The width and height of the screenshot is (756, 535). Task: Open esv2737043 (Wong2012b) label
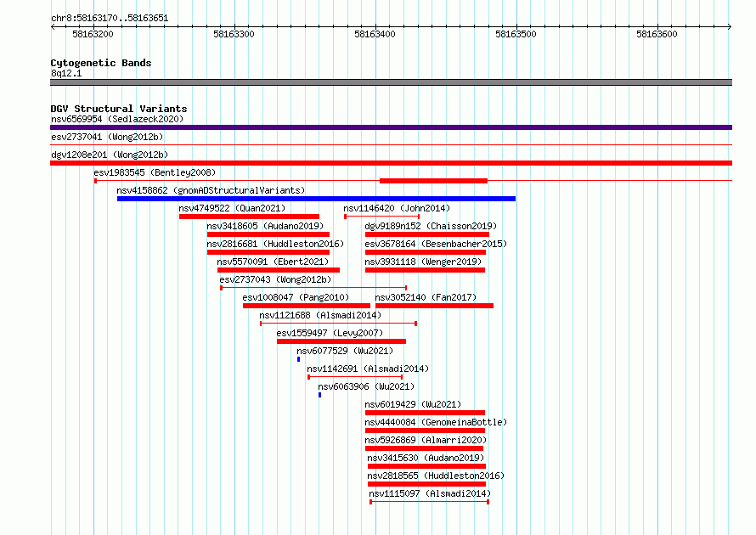(275, 279)
